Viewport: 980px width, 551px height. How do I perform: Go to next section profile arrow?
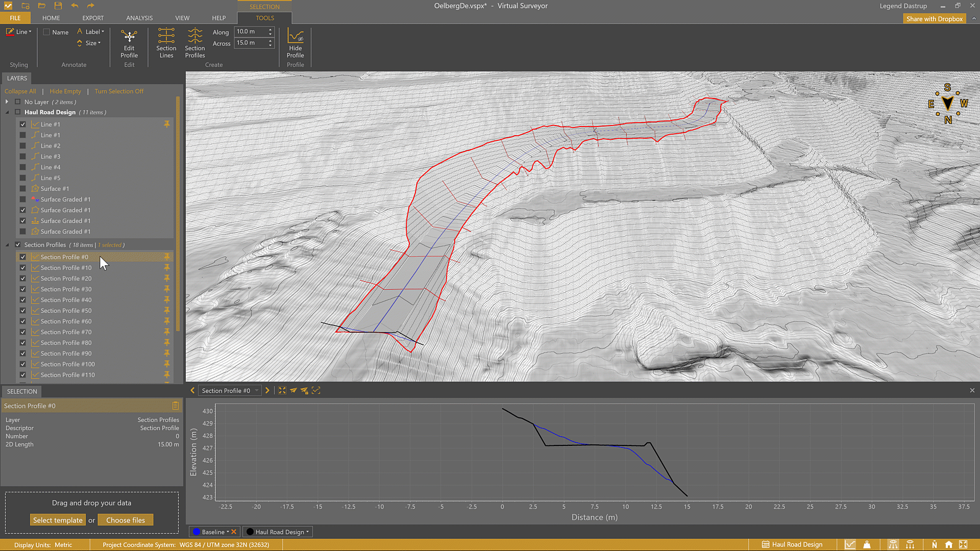coord(267,390)
